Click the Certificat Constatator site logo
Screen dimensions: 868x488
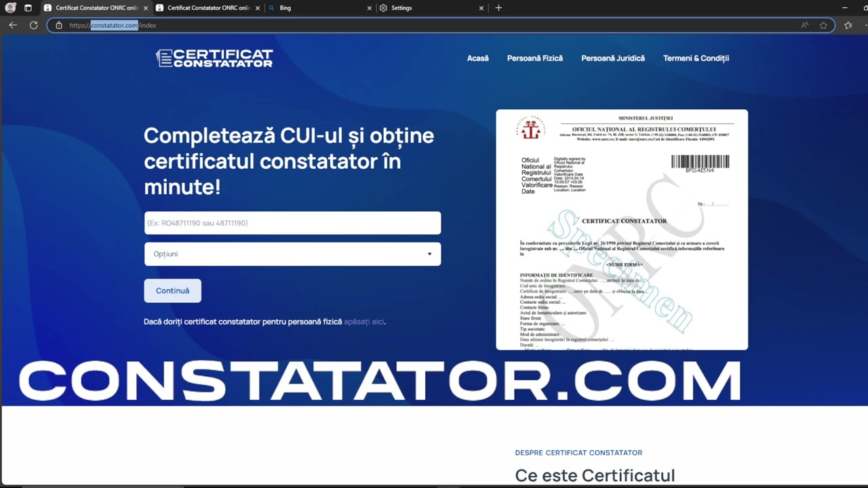point(214,58)
